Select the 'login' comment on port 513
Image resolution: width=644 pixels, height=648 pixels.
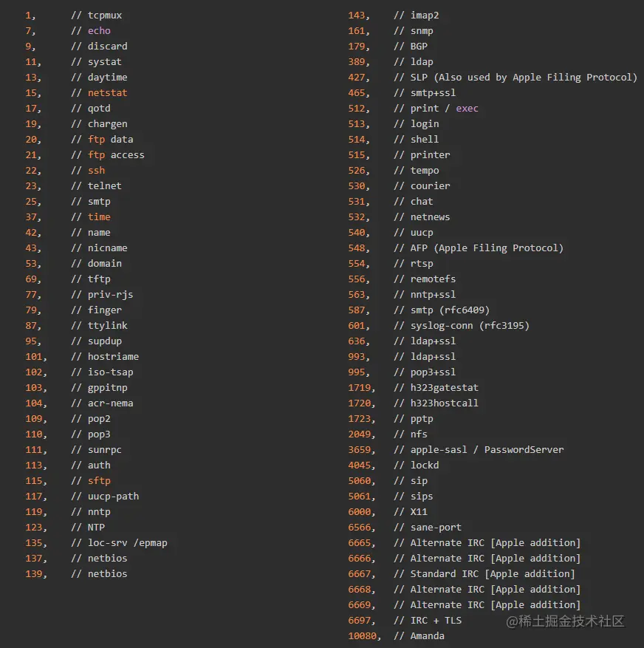click(425, 124)
